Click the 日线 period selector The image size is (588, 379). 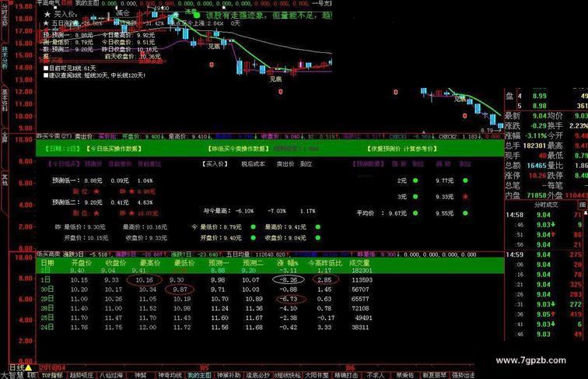point(16,367)
